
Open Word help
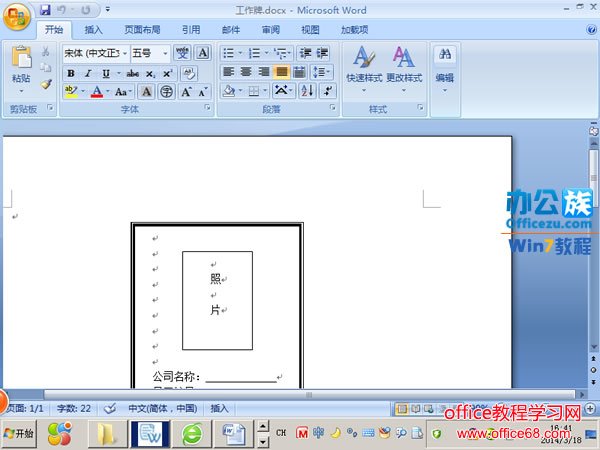[x=591, y=29]
